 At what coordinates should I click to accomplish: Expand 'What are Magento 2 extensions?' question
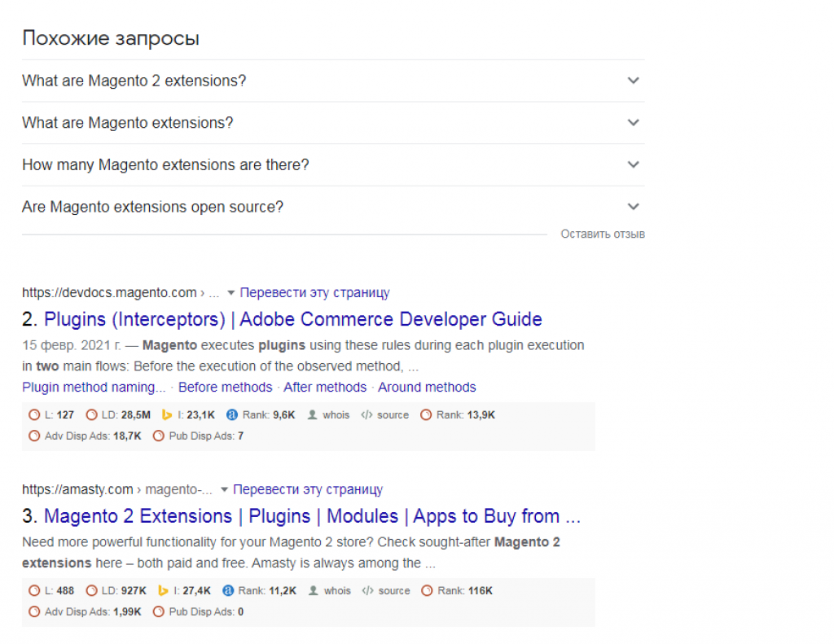pyautogui.click(x=633, y=81)
